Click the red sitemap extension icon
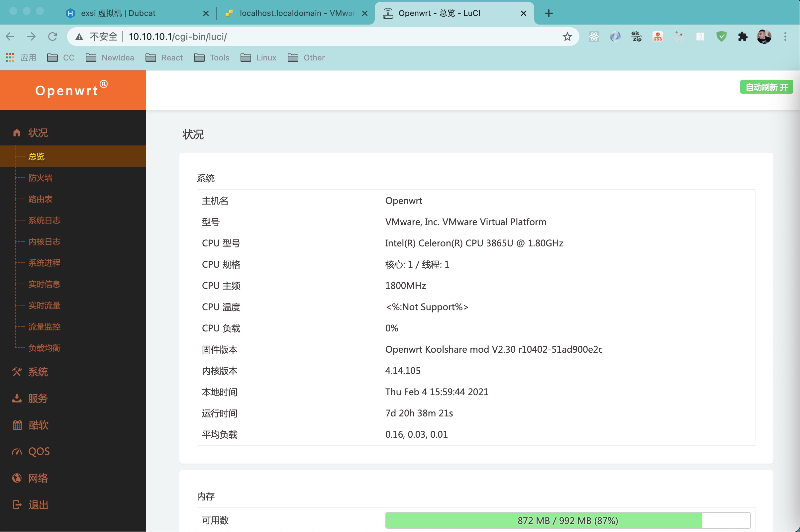This screenshot has width=800, height=532. (x=658, y=36)
